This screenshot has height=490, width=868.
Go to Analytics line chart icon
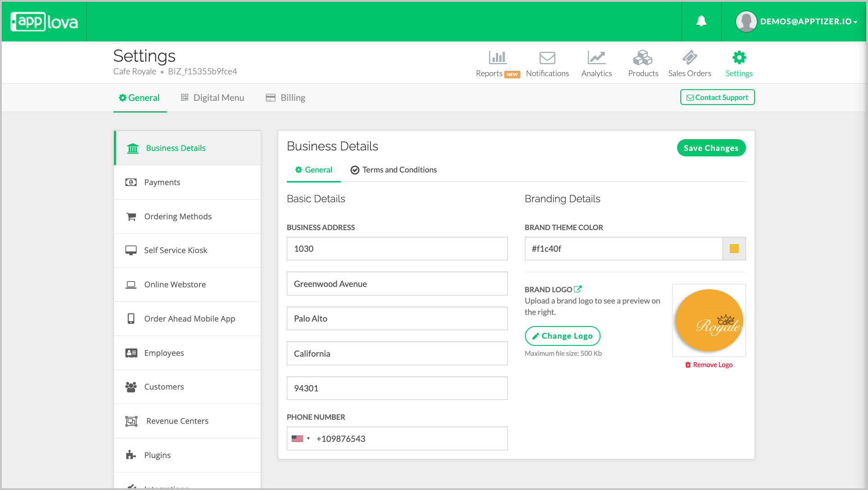[596, 58]
